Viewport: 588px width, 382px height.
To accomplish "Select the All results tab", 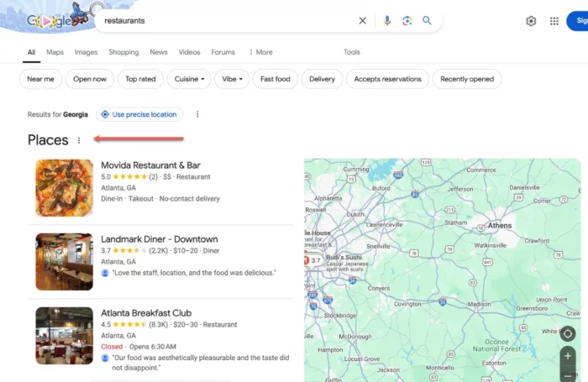I will tap(32, 52).
